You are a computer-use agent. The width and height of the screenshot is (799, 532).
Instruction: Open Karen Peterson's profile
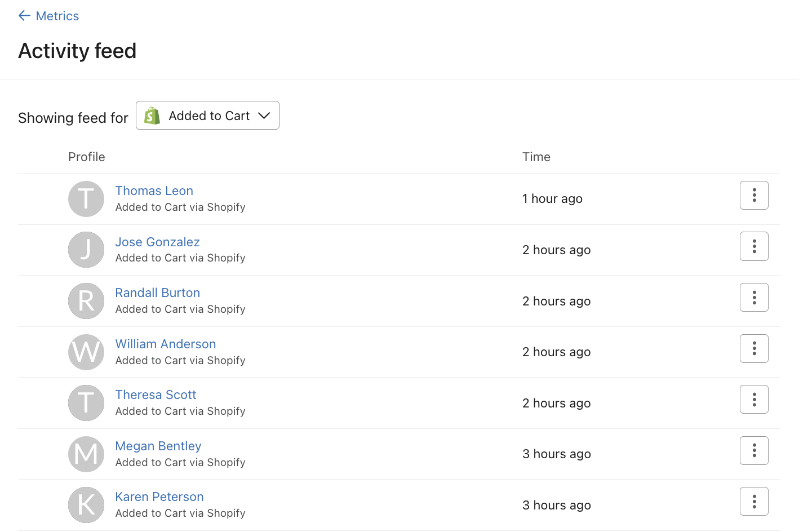pyautogui.click(x=159, y=496)
